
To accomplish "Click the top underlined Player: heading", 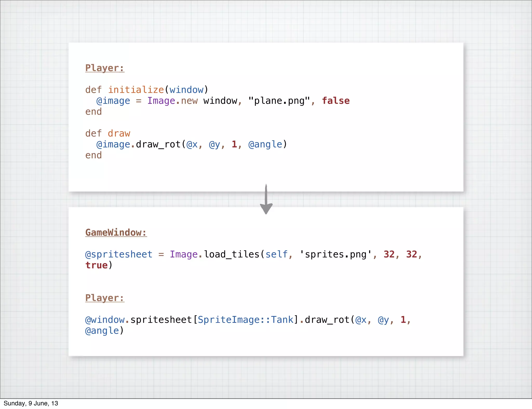I will point(105,68).
